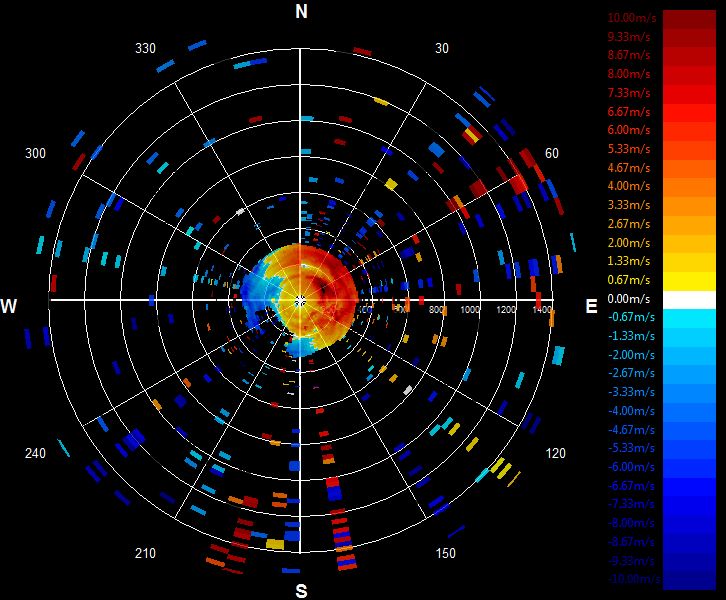
Task: Click the 4.00m/s legend label
Action: (629, 186)
